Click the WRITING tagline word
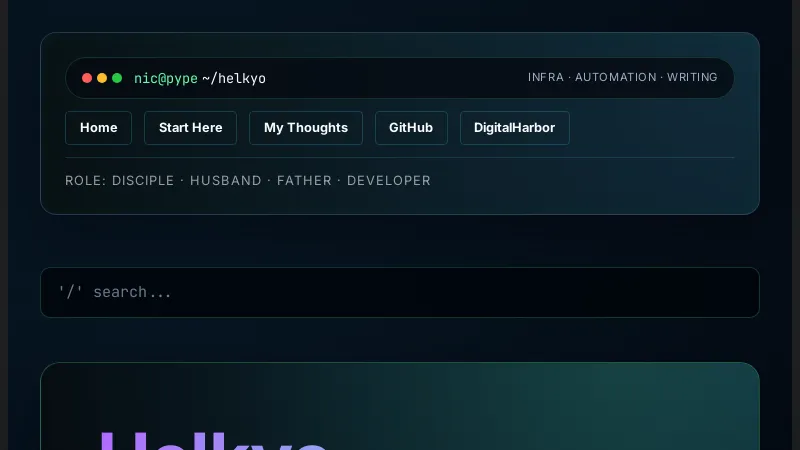 pyautogui.click(x=692, y=78)
